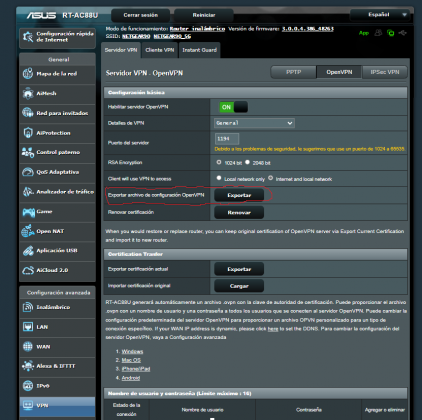Open the AiProtection shield icon

pyautogui.click(x=28, y=133)
